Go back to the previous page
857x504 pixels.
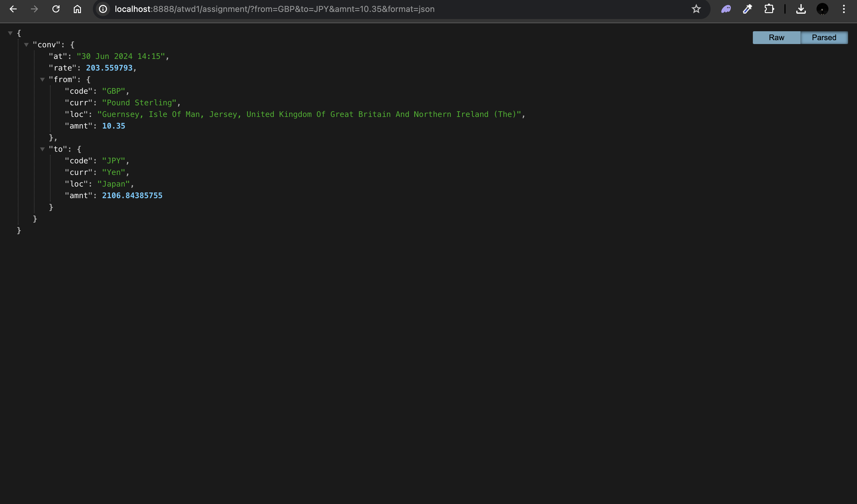tap(13, 9)
